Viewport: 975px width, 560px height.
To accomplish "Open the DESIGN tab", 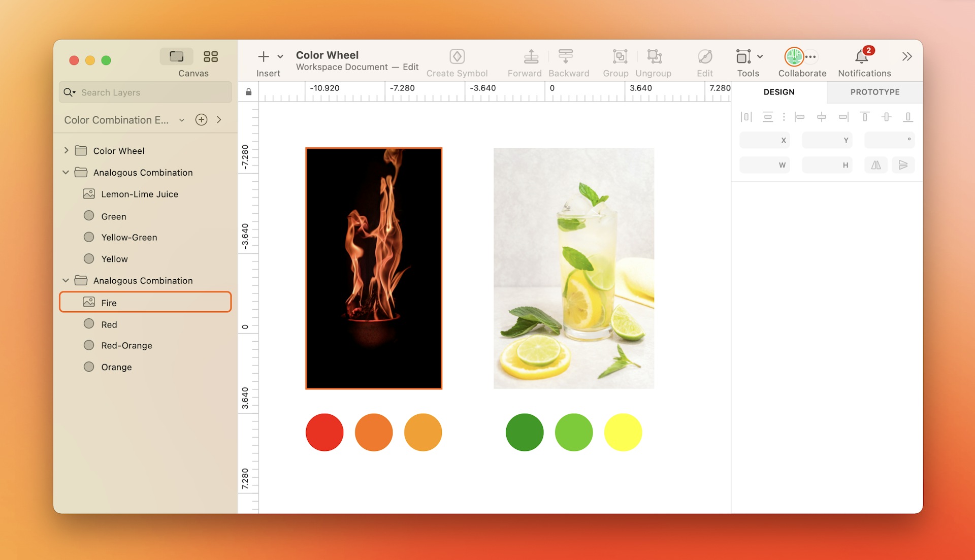I will pyautogui.click(x=779, y=92).
